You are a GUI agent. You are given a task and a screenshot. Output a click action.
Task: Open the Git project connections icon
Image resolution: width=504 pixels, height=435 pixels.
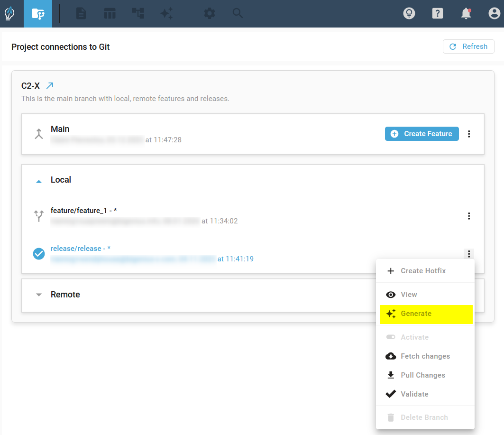38,14
